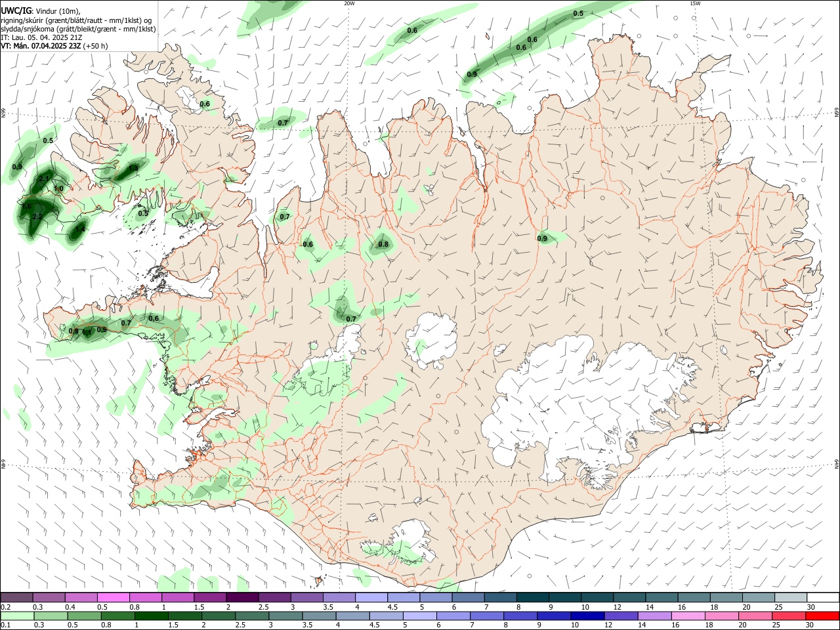Image resolution: width=840 pixels, height=630 pixels.
Task: Pick the darkest green swatch between 1 and 1.5
Action: click(x=151, y=616)
